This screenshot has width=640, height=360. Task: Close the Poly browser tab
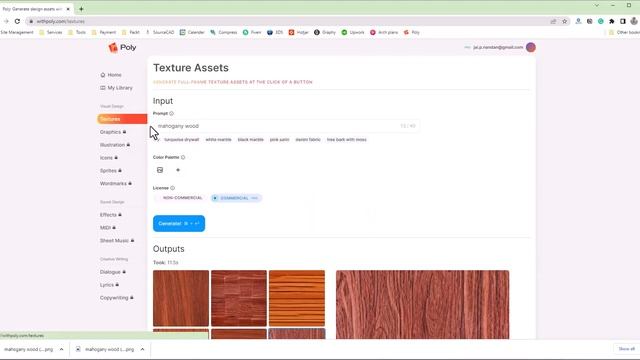pos(68,9)
